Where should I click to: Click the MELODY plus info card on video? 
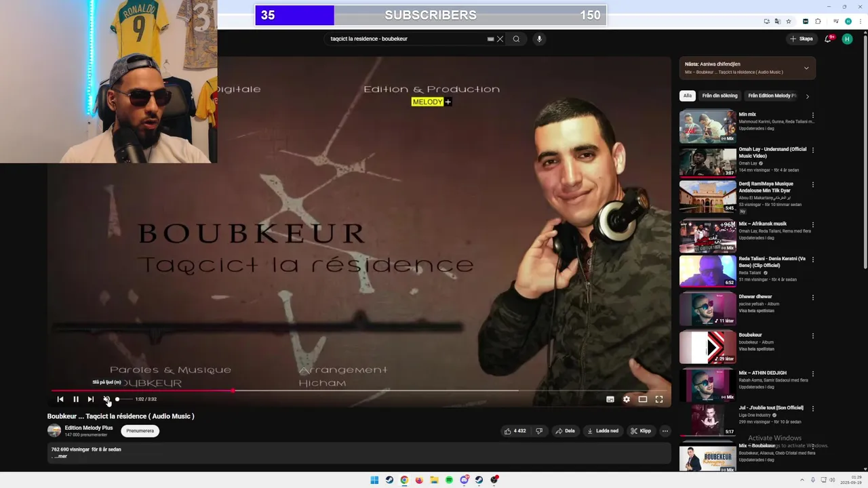[431, 102]
